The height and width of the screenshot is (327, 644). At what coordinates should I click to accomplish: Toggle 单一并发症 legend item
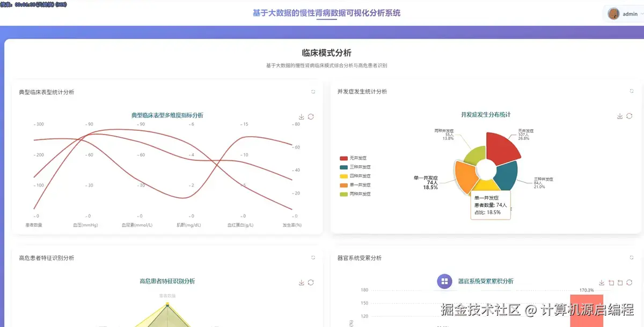355,185
